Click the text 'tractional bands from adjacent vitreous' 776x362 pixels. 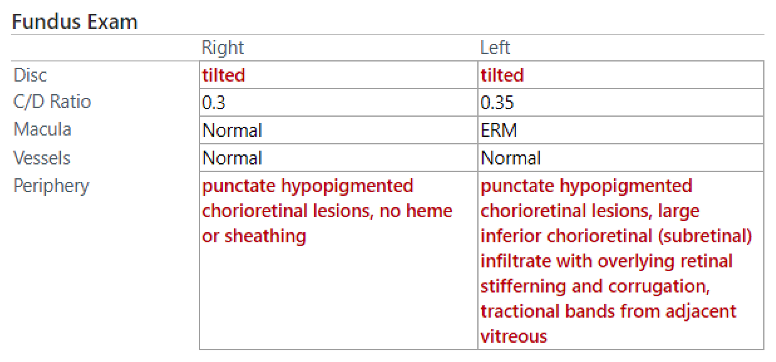(x=608, y=324)
